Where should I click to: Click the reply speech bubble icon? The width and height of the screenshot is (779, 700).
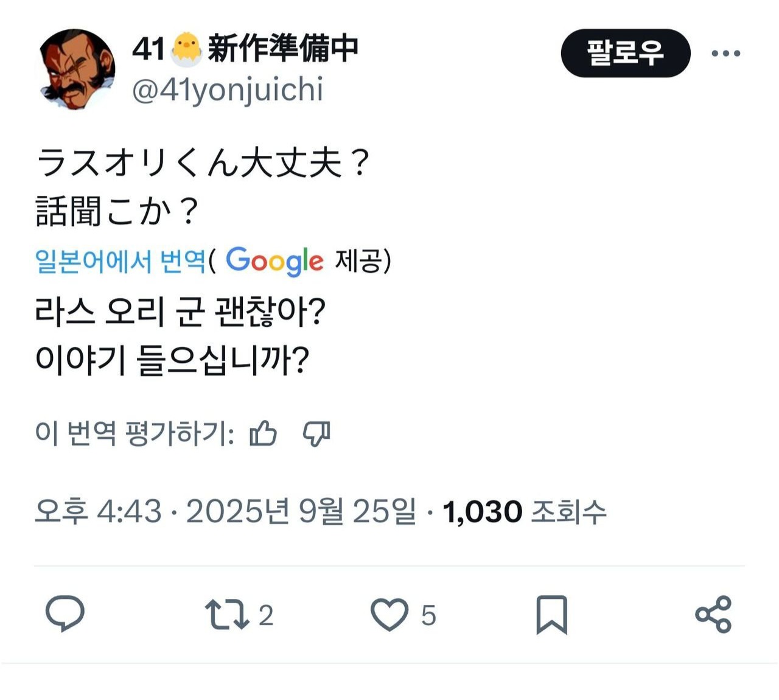65,613
